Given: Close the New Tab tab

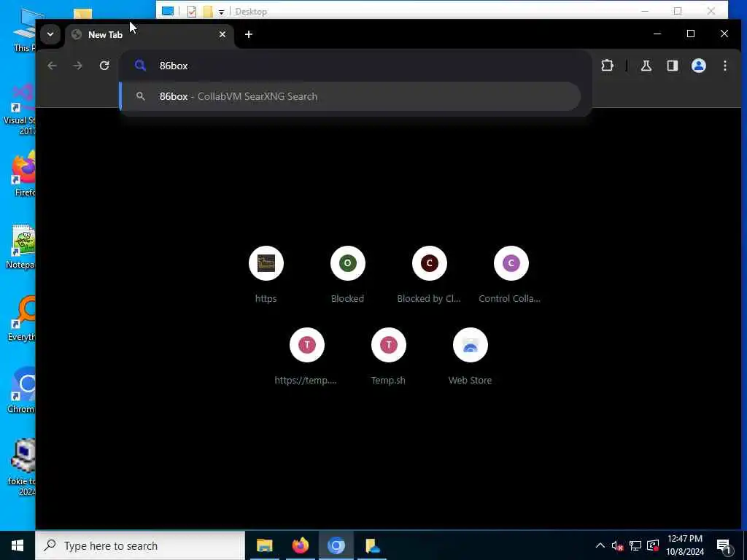Looking at the screenshot, I should pyautogui.click(x=222, y=34).
